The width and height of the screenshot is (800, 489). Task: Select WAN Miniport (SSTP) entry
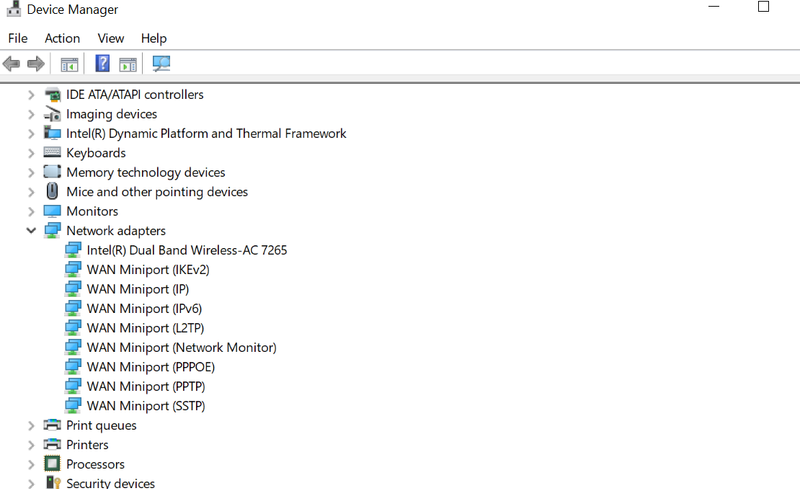coord(146,405)
